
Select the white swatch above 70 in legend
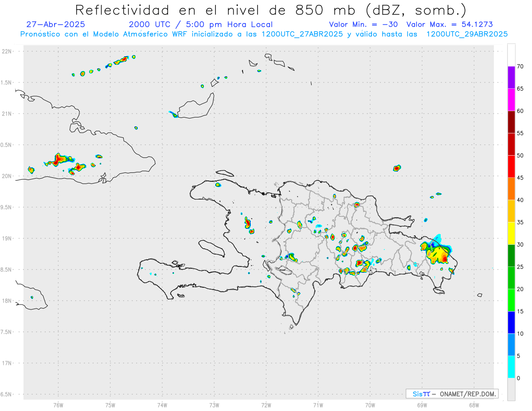[511, 55]
